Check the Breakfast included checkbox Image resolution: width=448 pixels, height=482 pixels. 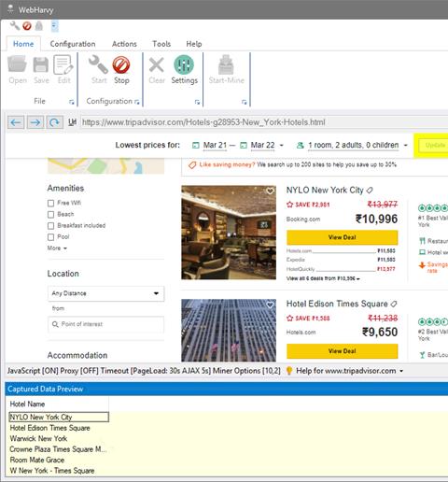click(50, 226)
